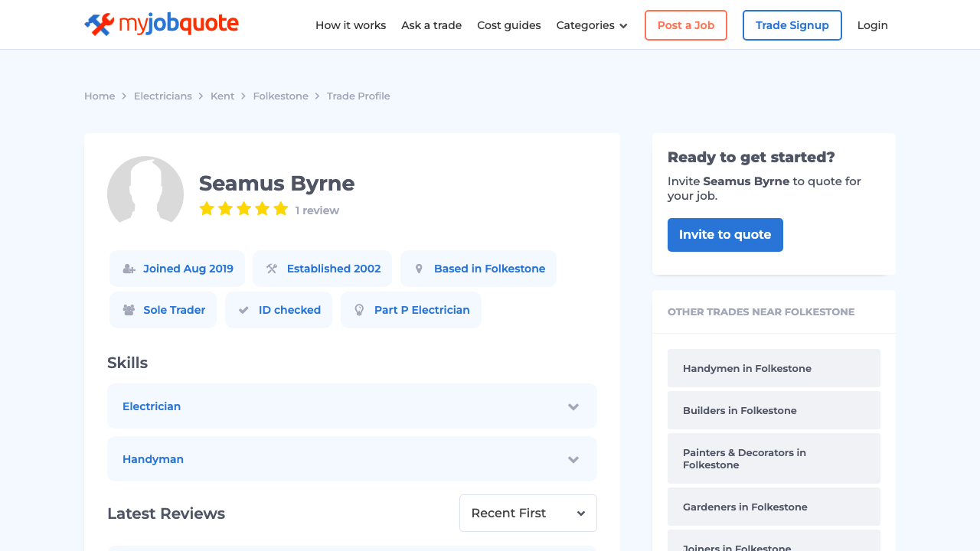Image resolution: width=980 pixels, height=551 pixels.
Task: Click the checkmark on ID checked badge
Action: [x=243, y=310]
